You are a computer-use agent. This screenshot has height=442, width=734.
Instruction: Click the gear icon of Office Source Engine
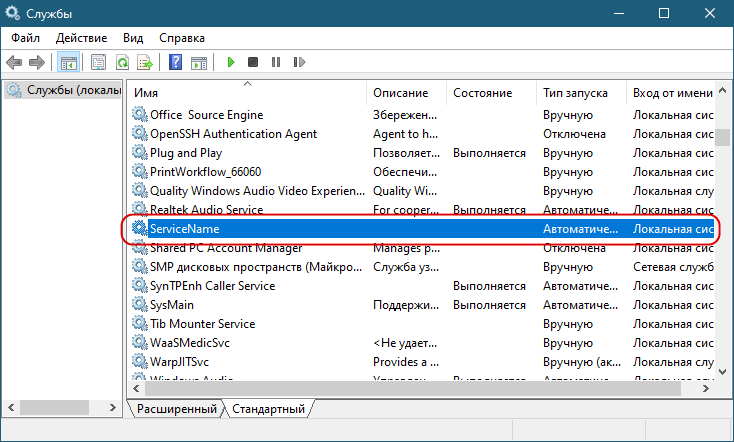(139, 114)
